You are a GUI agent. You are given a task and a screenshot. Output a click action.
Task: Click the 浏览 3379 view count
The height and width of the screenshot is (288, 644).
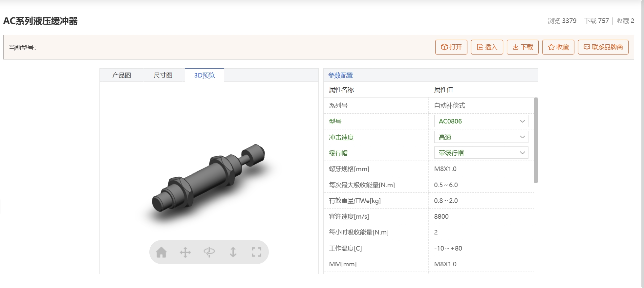coord(562,21)
